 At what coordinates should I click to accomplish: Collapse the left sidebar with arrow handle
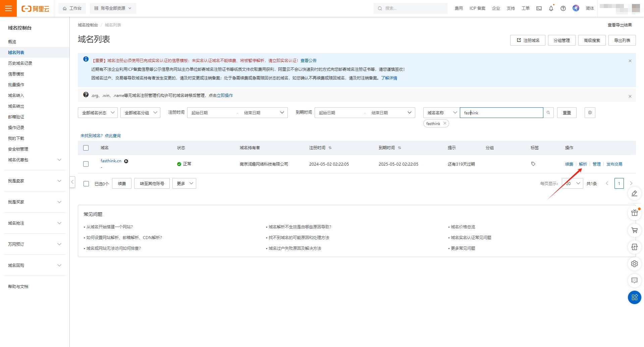pyautogui.click(x=72, y=182)
